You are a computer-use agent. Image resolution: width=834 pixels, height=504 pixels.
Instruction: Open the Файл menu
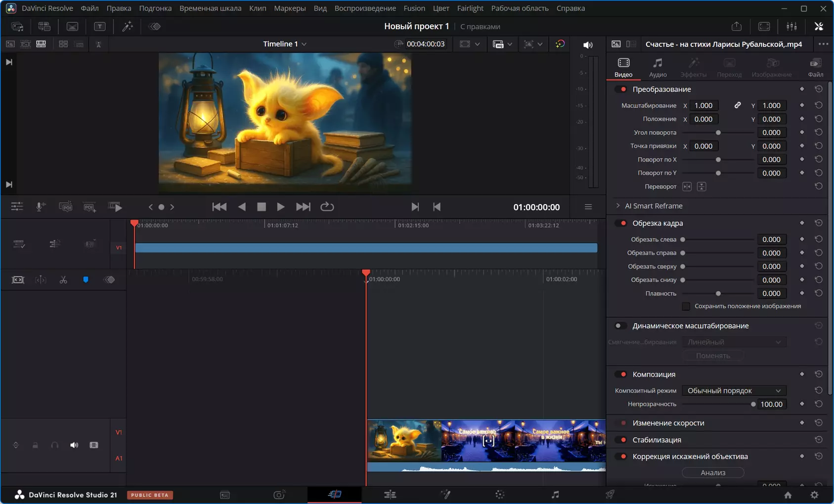pos(89,8)
